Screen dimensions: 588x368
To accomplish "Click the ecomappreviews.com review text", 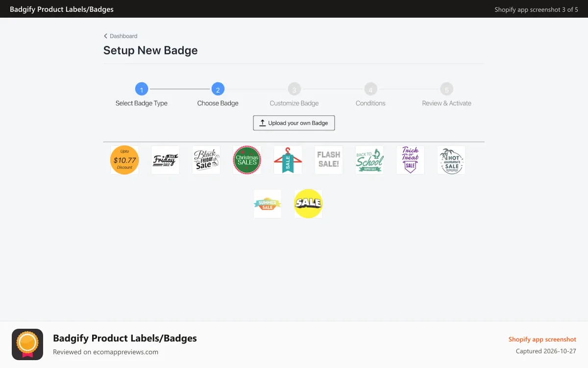I will (106, 352).
